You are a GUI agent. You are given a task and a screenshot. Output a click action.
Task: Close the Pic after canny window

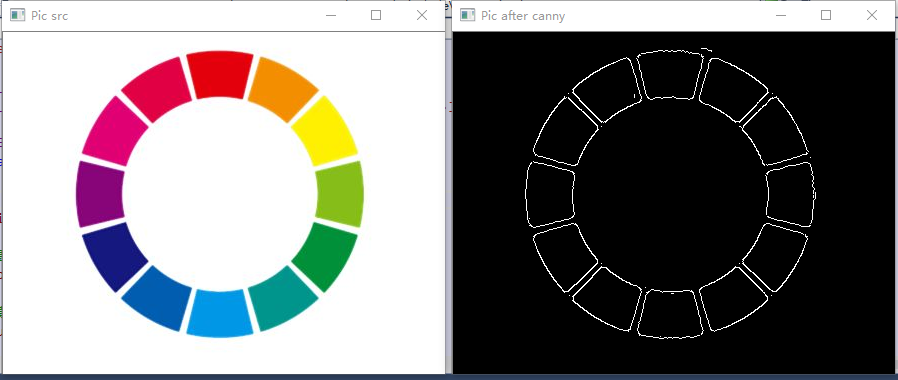point(872,15)
